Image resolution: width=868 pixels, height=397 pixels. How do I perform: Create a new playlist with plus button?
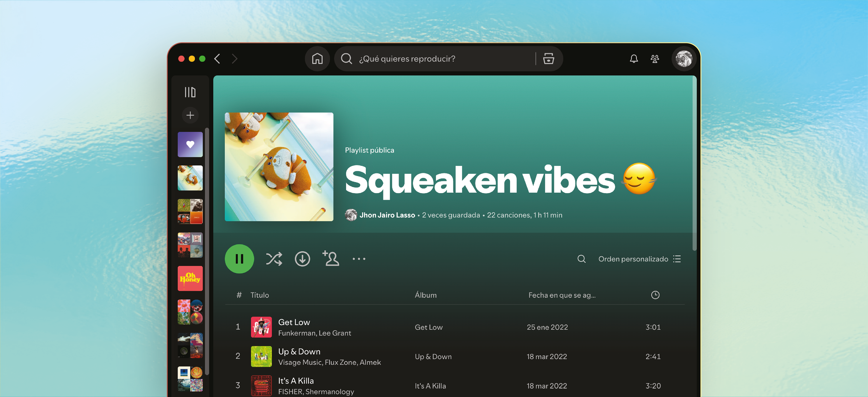[x=190, y=115]
